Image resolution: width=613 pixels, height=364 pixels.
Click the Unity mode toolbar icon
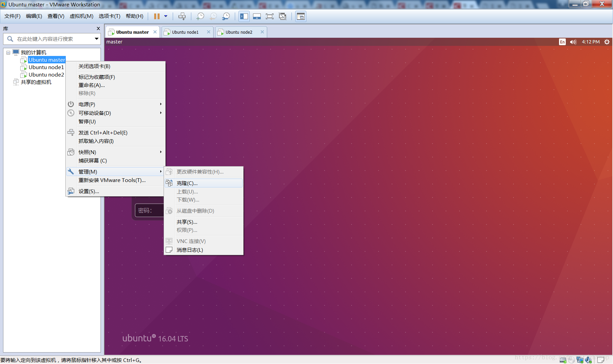click(x=283, y=16)
